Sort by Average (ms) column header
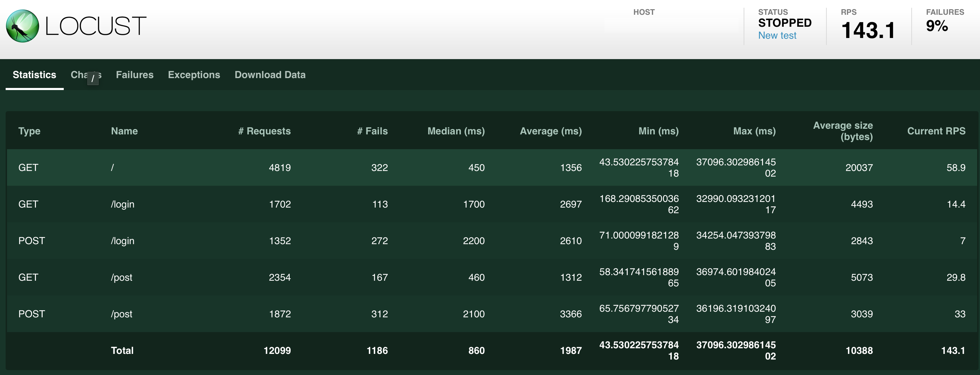Viewport: 980px width, 375px height. tap(551, 131)
